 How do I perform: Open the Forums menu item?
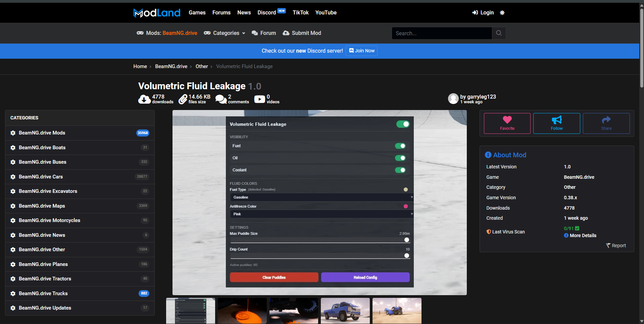click(221, 13)
